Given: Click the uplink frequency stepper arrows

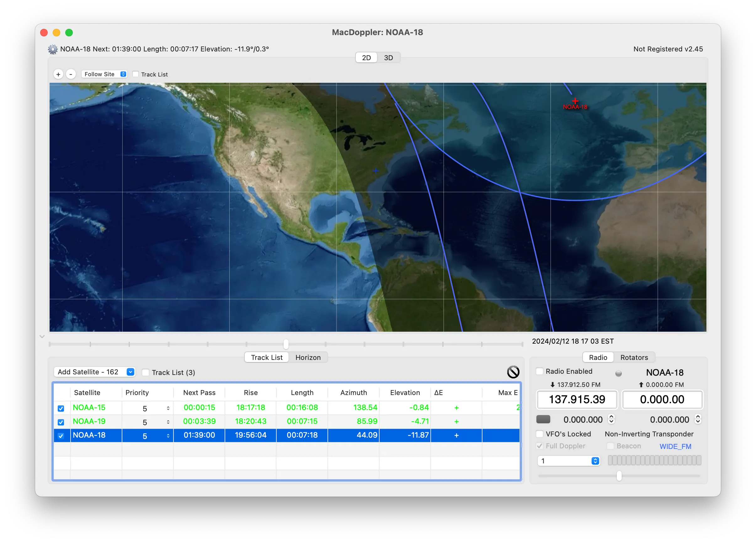Looking at the screenshot, I should [698, 419].
